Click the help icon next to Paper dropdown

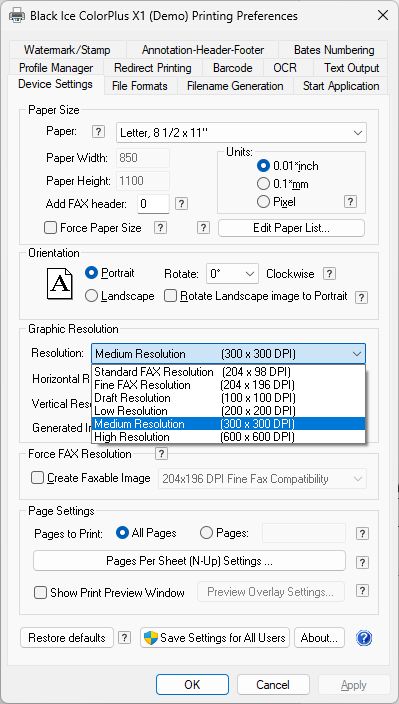[98, 132]
